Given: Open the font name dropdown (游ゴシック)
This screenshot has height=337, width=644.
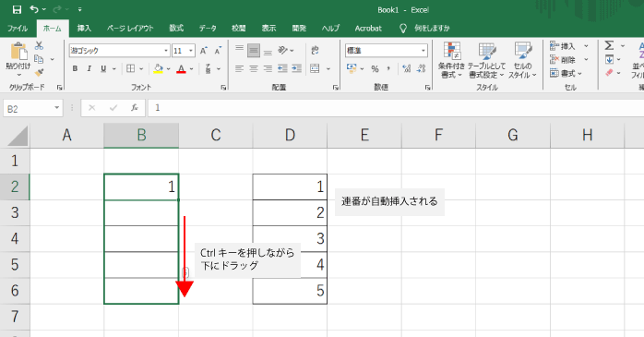Looking at the screenshot, I should tap(166, 51).
